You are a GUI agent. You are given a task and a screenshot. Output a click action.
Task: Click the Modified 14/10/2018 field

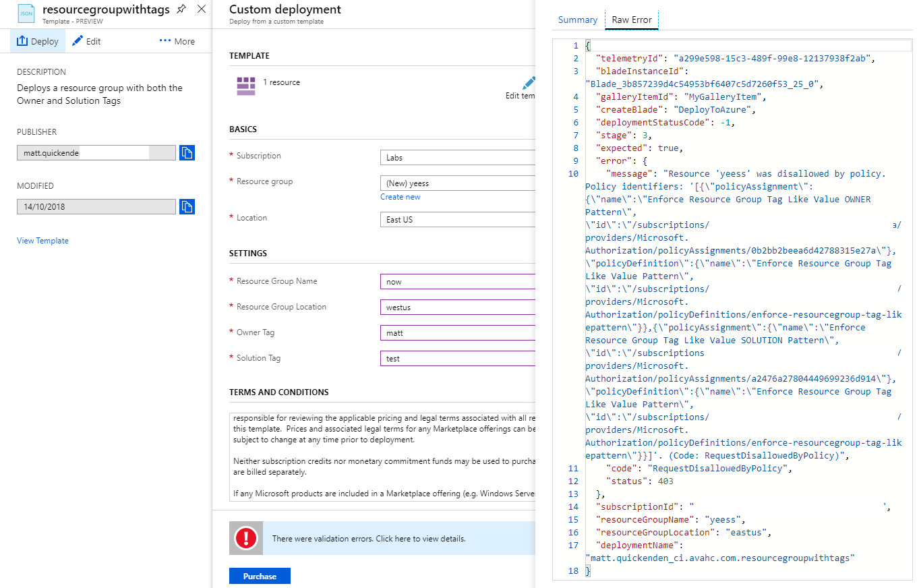point(96,206)
